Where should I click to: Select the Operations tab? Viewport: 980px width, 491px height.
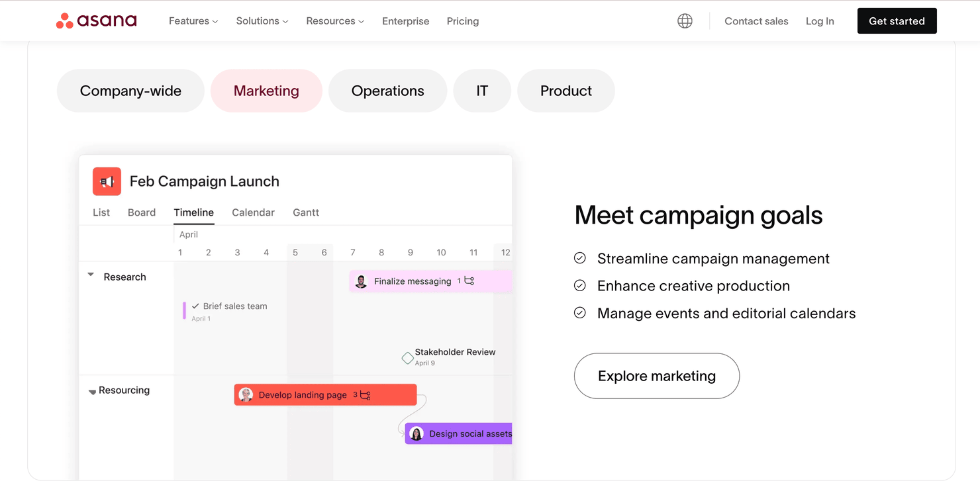point(387,91)
